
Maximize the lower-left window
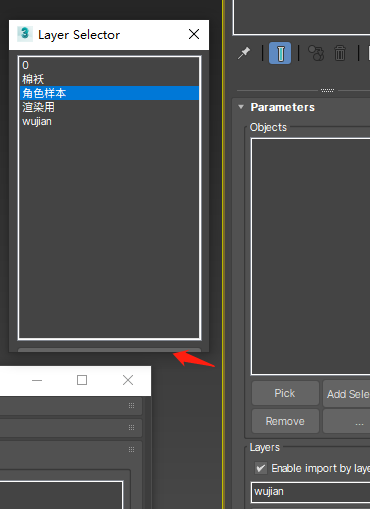(82, 380)
